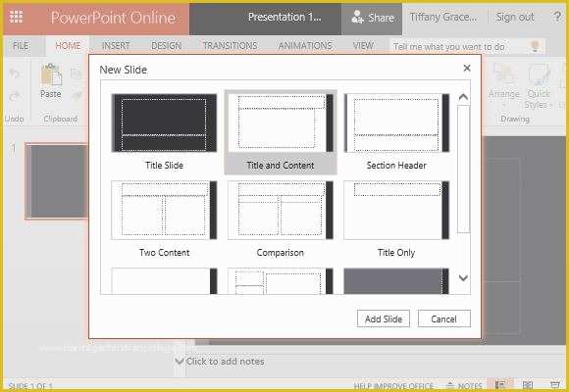The image size is (569, 392).
Task: Switch to the VIEW tab
Action: (x=363, y=46)
